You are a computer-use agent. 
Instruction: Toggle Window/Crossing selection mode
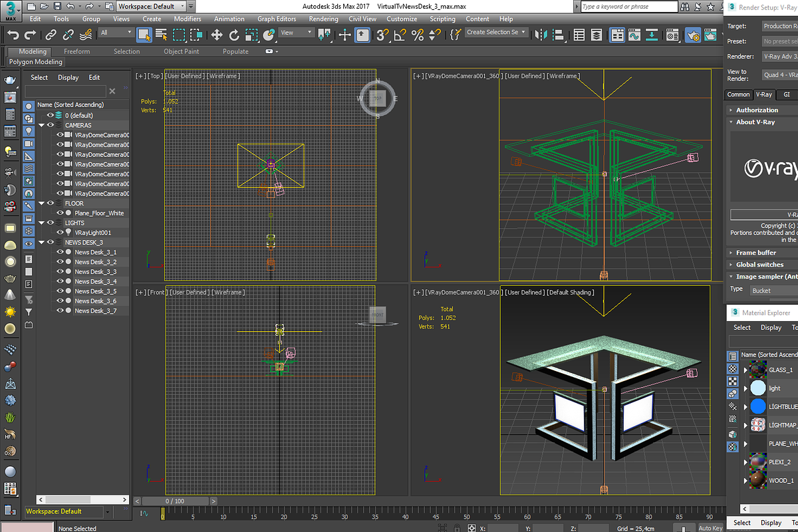[x=197, y=35]
